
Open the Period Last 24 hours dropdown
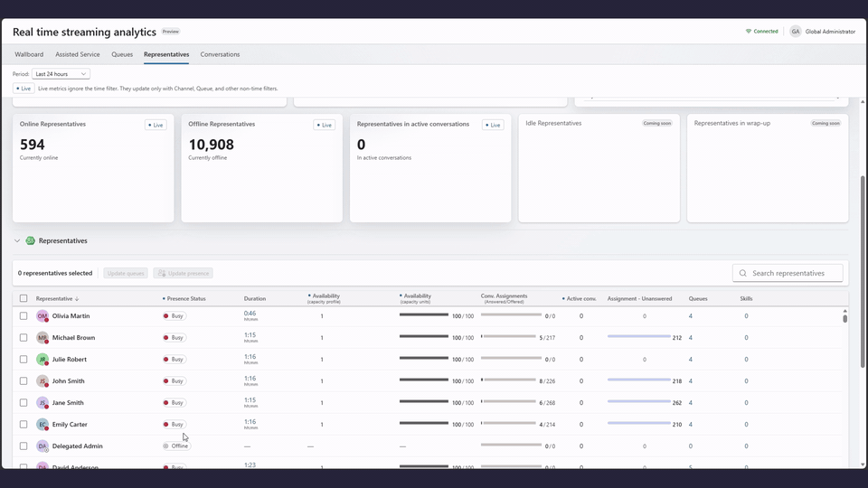pyautogui.click(x=61, y=73)
